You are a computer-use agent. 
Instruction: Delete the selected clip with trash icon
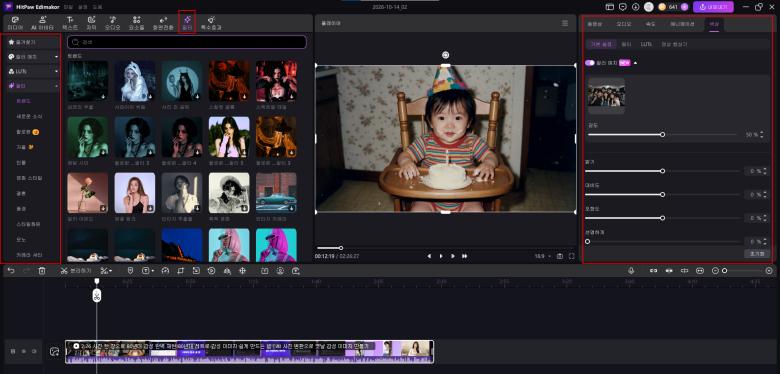pos(42,271)
